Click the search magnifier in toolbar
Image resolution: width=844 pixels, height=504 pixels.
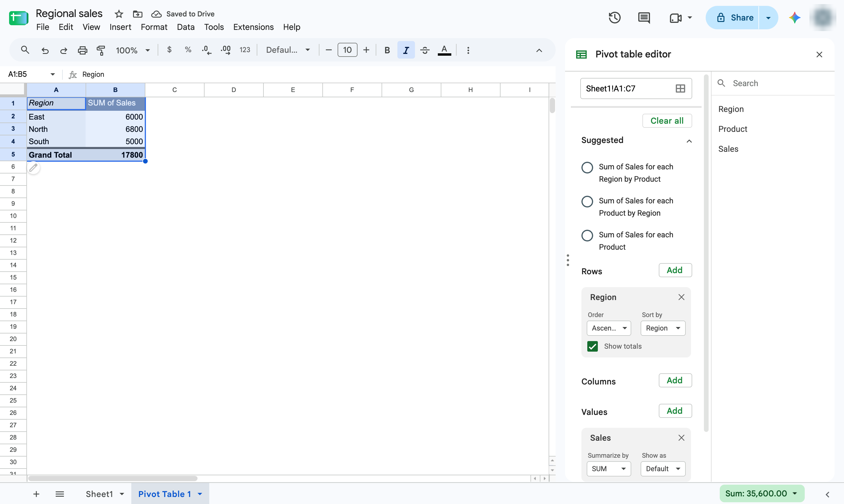click(25, 50)
